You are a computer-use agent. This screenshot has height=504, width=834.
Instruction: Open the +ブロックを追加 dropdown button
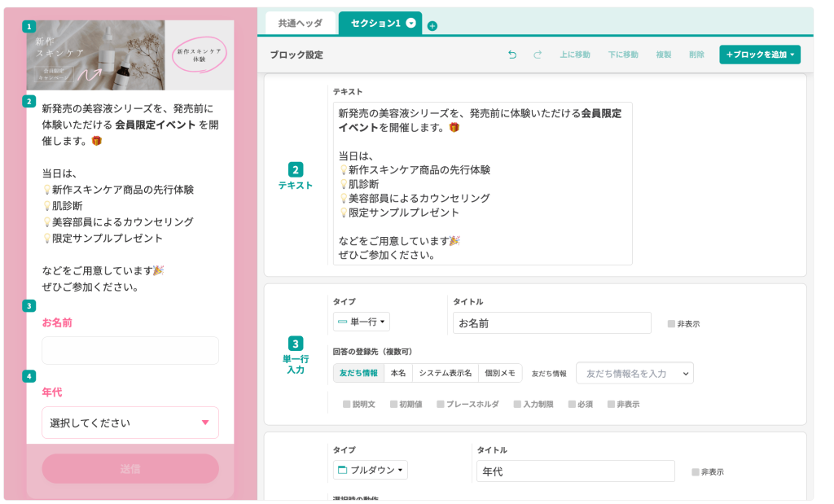pos(760,55)
